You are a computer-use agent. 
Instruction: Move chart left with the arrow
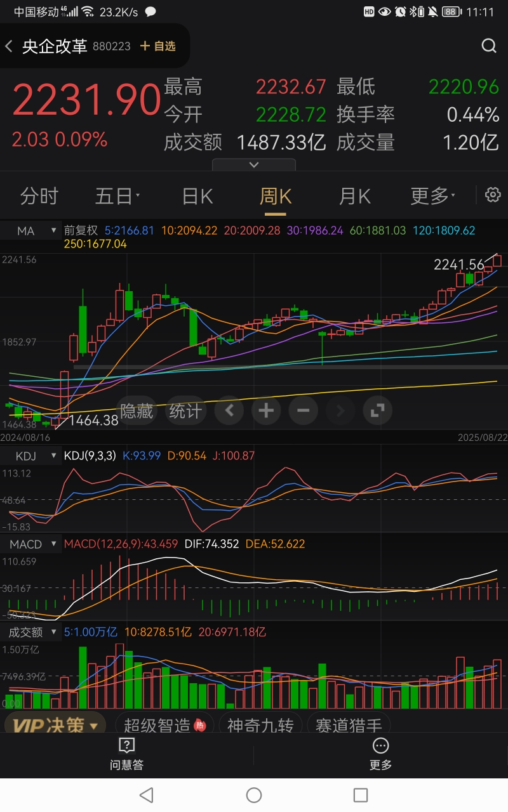click(x=230, y=411)
